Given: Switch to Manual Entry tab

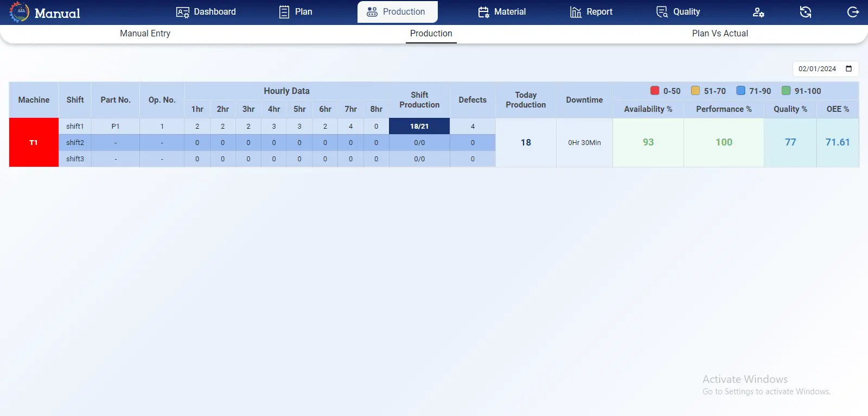Looking at the screenshot, I should (145, 33).
